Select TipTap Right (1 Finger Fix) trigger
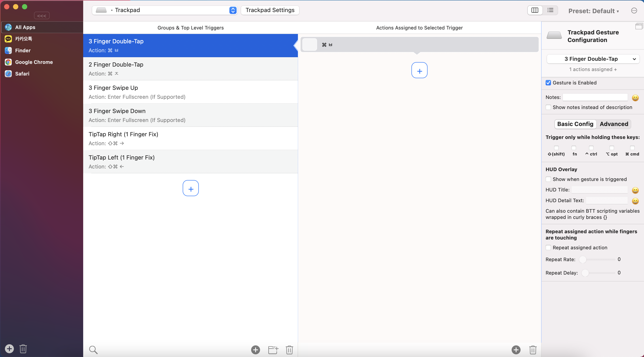This screenshot has height=357, width=644. [191, 139]
